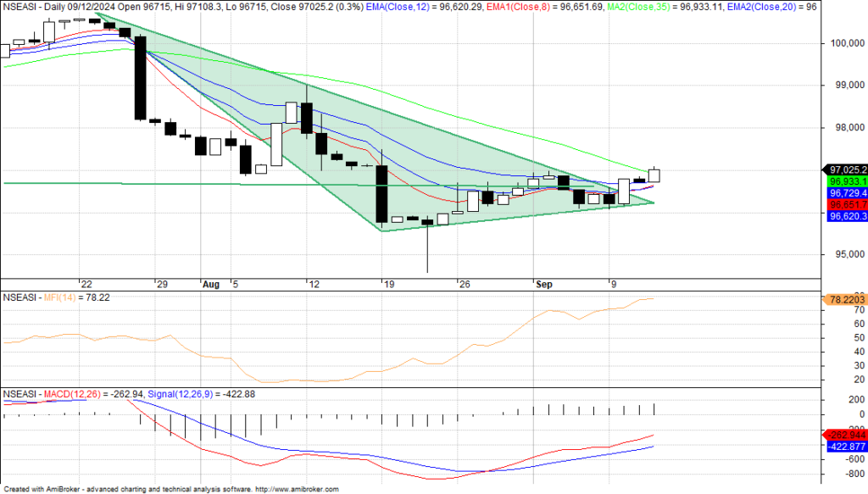Click the red -262.944 MACD value tag
Viewport: 868px width, 494px height.
pyautogui.click(x=844, y=435)
